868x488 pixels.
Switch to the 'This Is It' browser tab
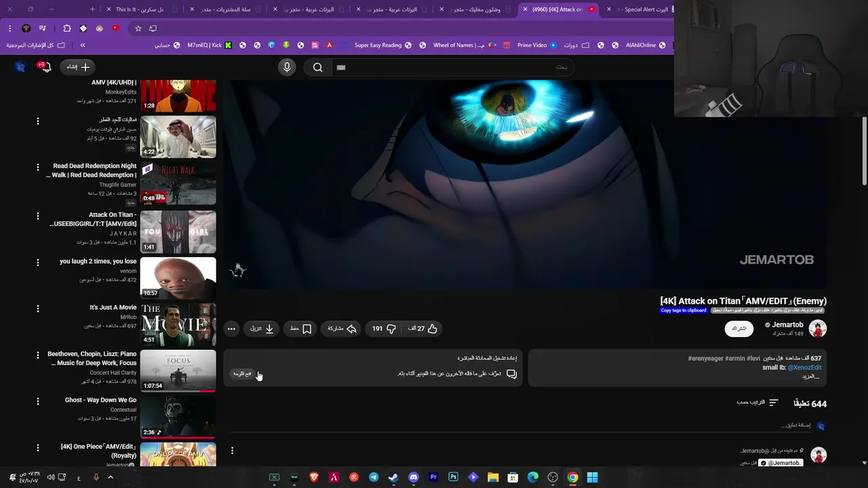coord(142,9)
